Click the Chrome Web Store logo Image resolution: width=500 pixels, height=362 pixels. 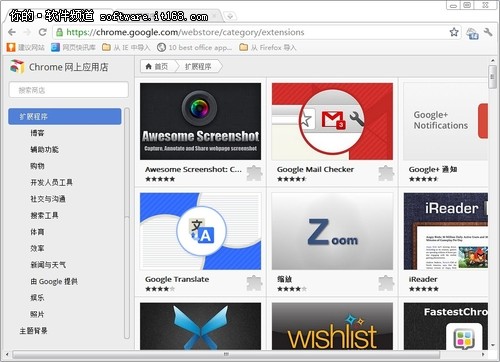point(17,66)
